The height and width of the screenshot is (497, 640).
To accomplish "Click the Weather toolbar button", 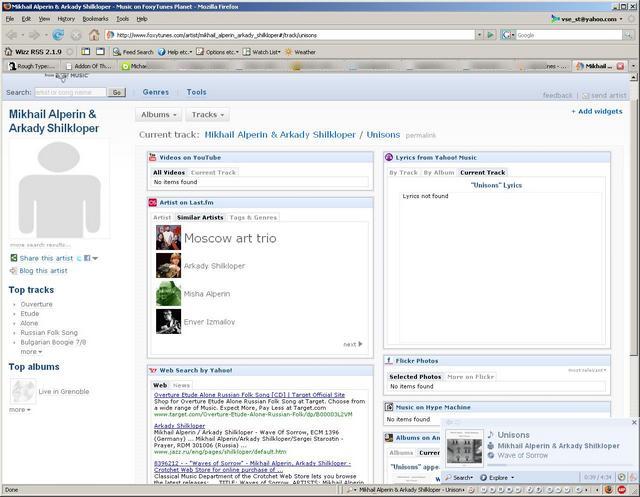I will coord(300,52).
